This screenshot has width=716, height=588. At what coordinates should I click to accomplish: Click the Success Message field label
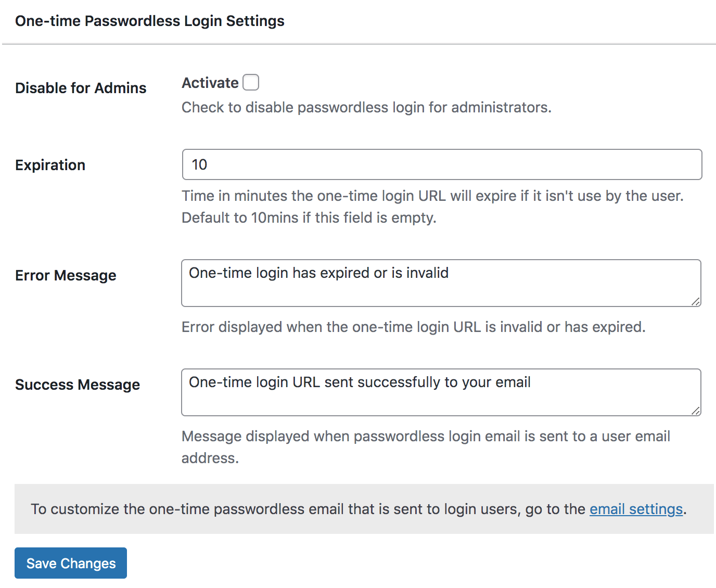click(78, 385)
